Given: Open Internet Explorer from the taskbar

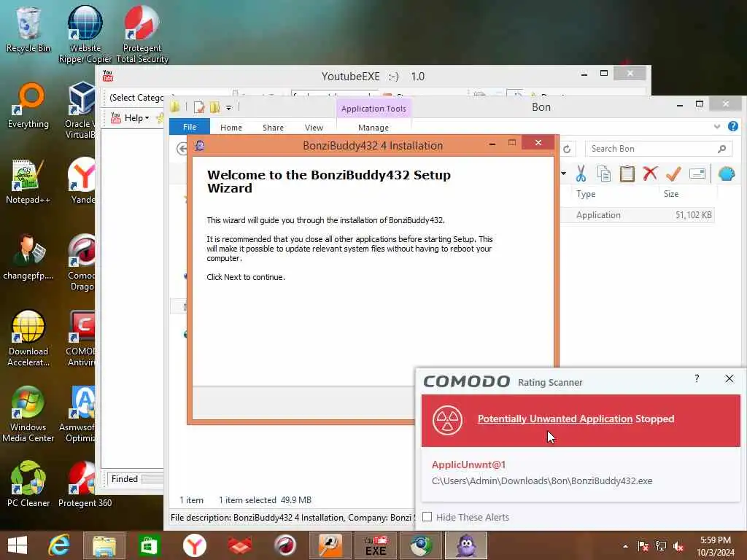Looking at the screenshot, I should [59, 545].
